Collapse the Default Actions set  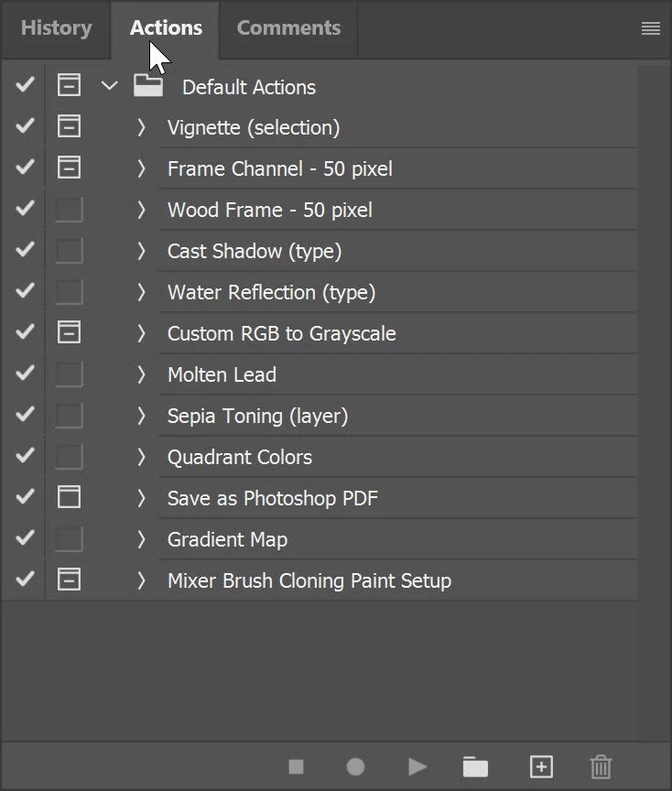pyautogui.click(x=110, y=86)
